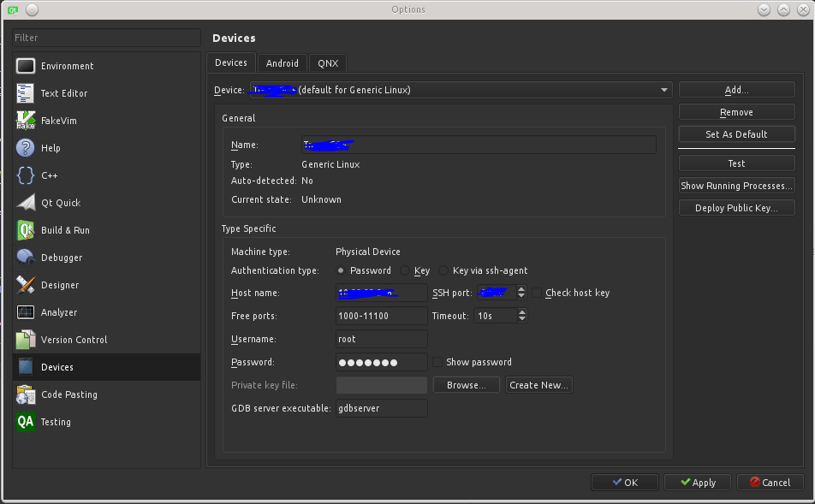Click the Help question mark icon
This screenshot has height=504, width=815.
26,148
